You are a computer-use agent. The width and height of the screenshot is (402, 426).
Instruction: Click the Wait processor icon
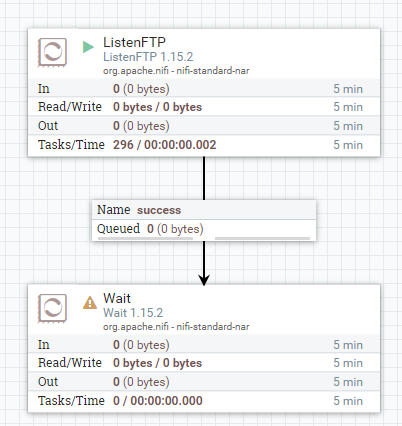point(52,308)
